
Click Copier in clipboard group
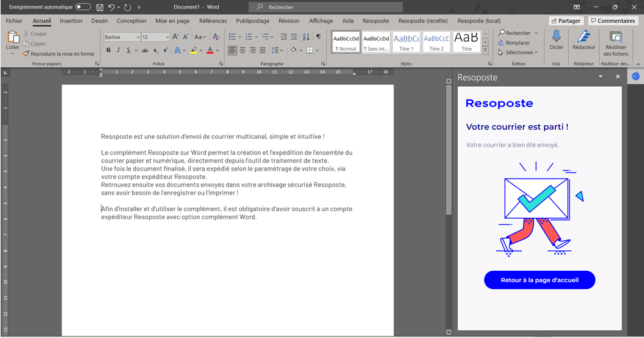coord(34,43)
